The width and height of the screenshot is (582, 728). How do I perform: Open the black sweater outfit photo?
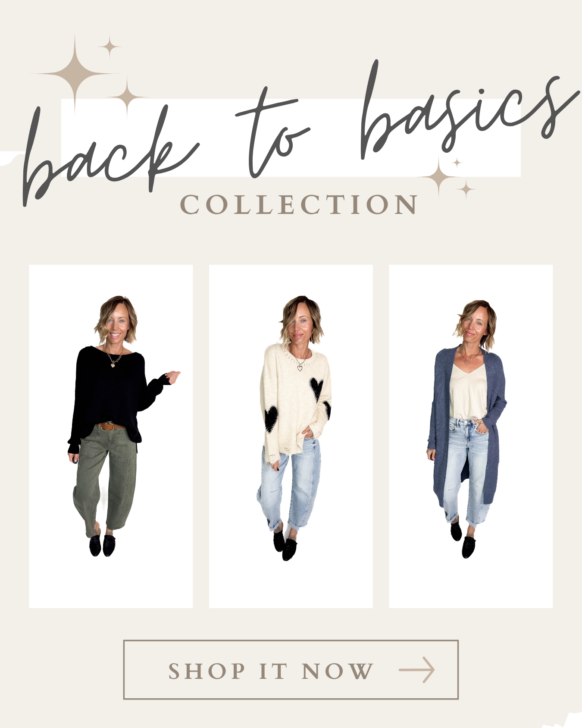tap(111, 436)
